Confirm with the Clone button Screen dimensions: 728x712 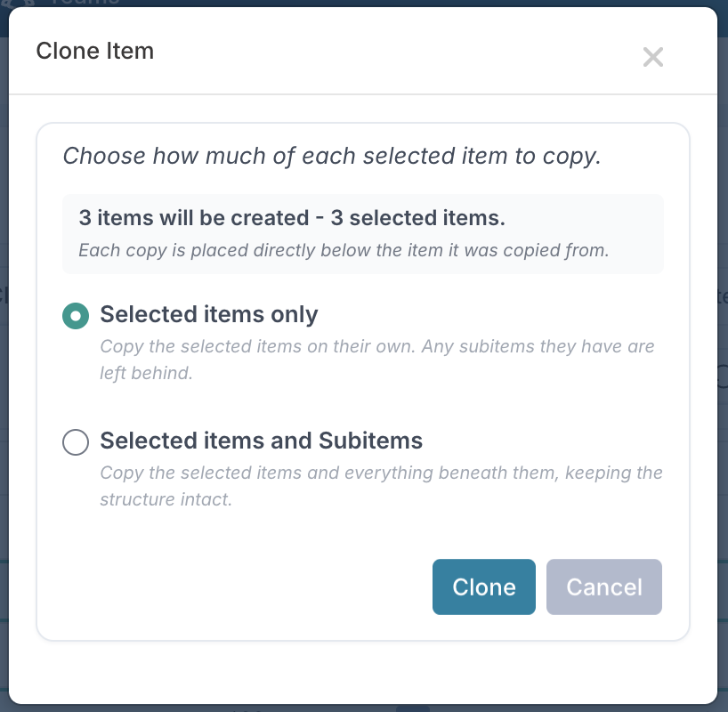click(x=484, y=587)
